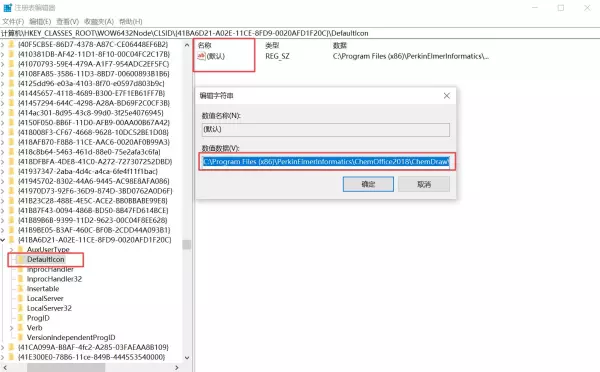Screen dimensions: 600x372
Task: Click folder icon of {41970D73-92F6-36D9-874D-3BD0762A0D6F}
Action: pos(11,191)
